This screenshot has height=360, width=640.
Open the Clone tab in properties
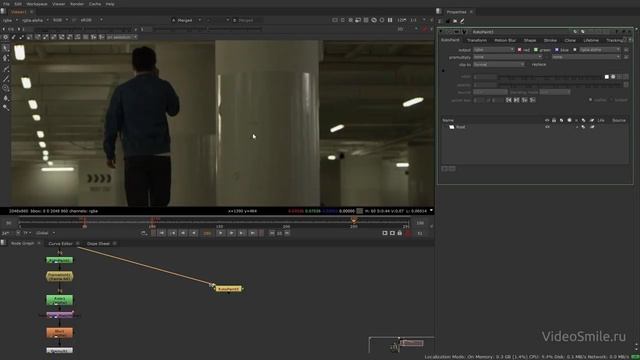click(570, 40)
